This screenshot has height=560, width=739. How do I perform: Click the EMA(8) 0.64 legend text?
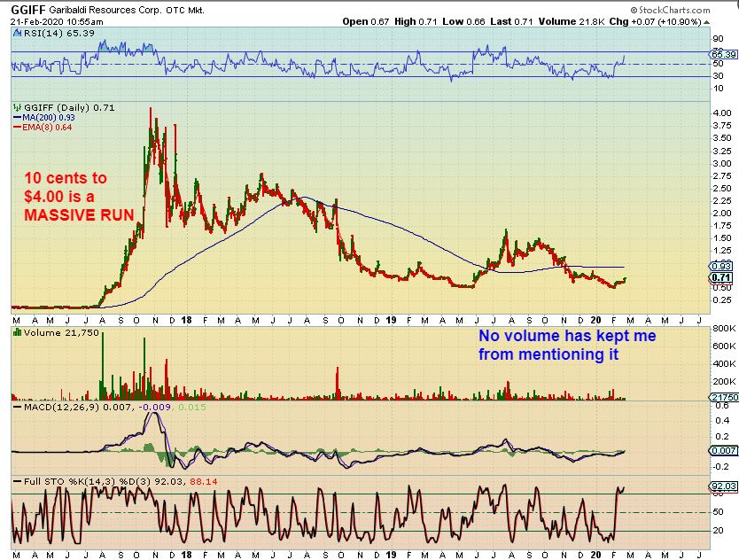point(47,128)
